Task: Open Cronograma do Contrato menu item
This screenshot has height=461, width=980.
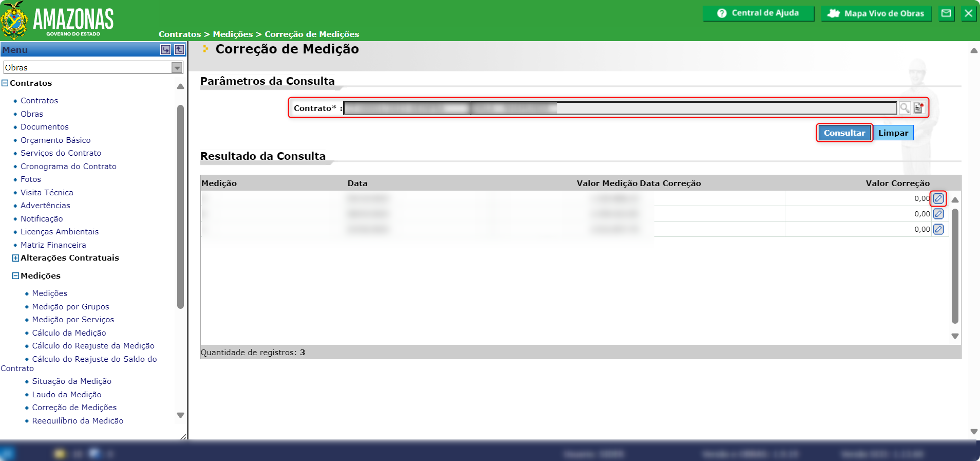Action: tap(68, 167)
